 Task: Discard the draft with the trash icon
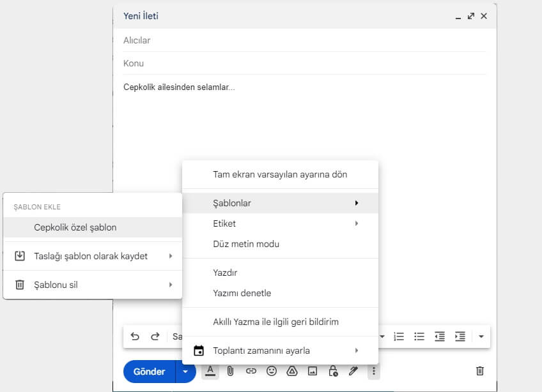[480, 371]
